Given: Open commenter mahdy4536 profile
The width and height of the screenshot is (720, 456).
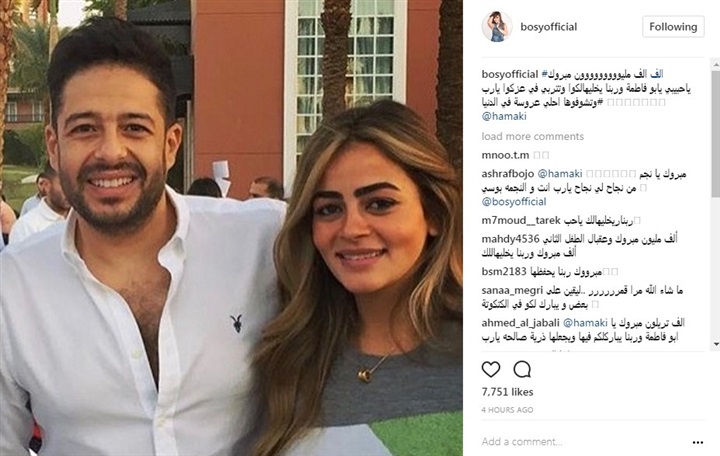Looking at the screenshot, I should [x=510, y=239].
